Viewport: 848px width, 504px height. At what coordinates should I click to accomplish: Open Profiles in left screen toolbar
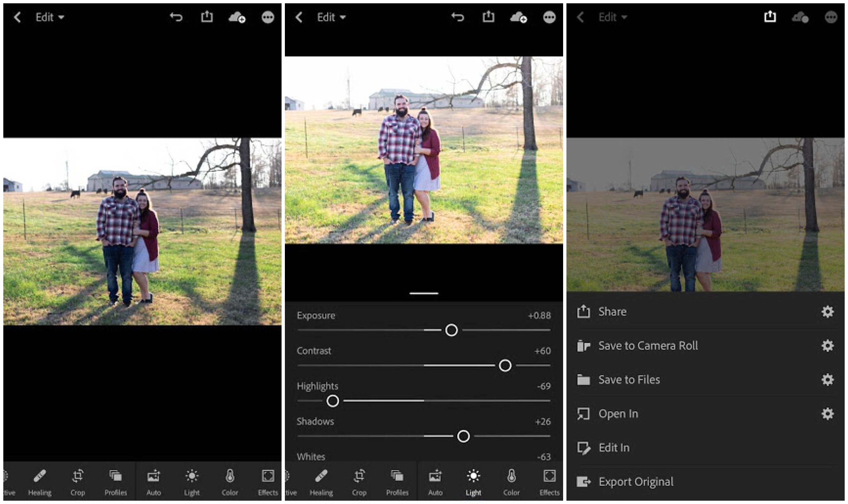(x=116, y=482)
